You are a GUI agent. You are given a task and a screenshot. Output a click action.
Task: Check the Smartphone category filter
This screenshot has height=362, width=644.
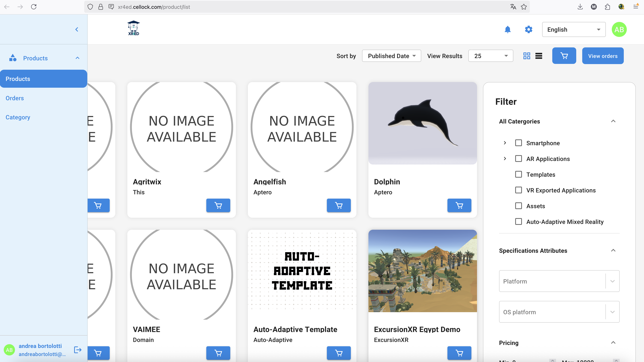pos(518,143)
